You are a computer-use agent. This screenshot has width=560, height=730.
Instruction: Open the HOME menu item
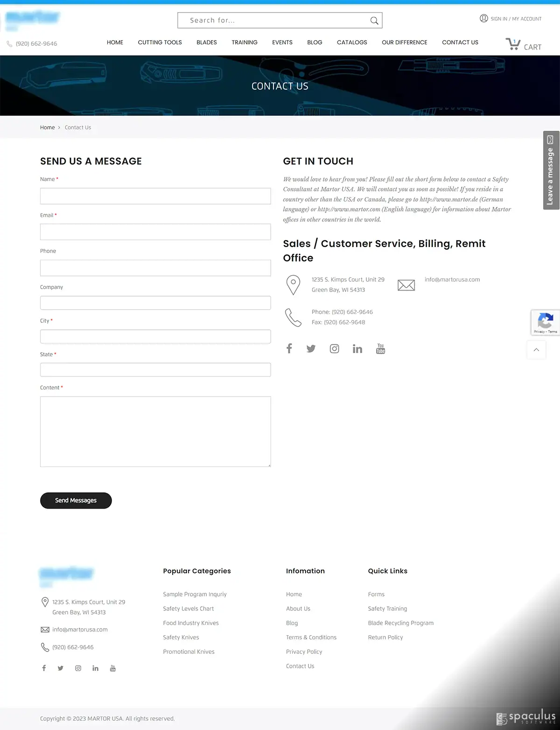(x=115, y=43)
